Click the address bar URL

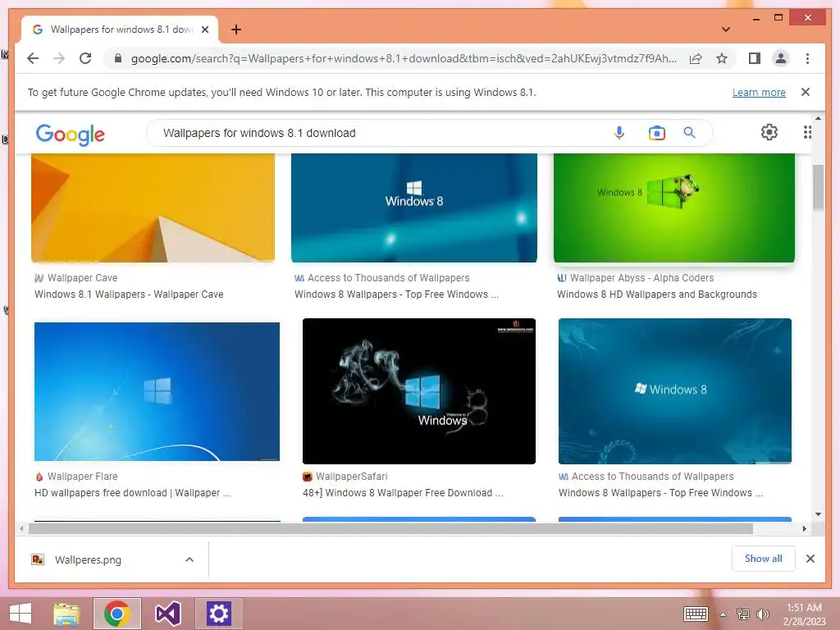(x=404, y=58)
